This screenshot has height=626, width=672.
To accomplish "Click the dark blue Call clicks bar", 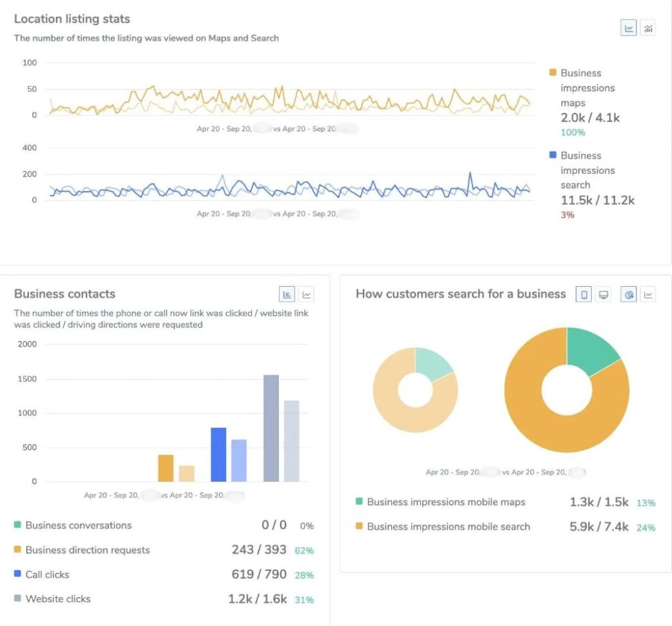I will 219,454.
